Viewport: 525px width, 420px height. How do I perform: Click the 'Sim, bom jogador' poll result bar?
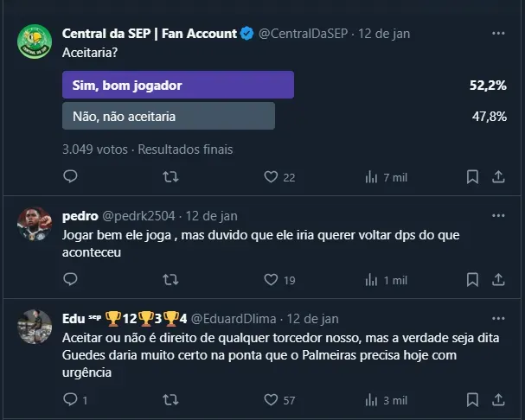coord(178,85)
